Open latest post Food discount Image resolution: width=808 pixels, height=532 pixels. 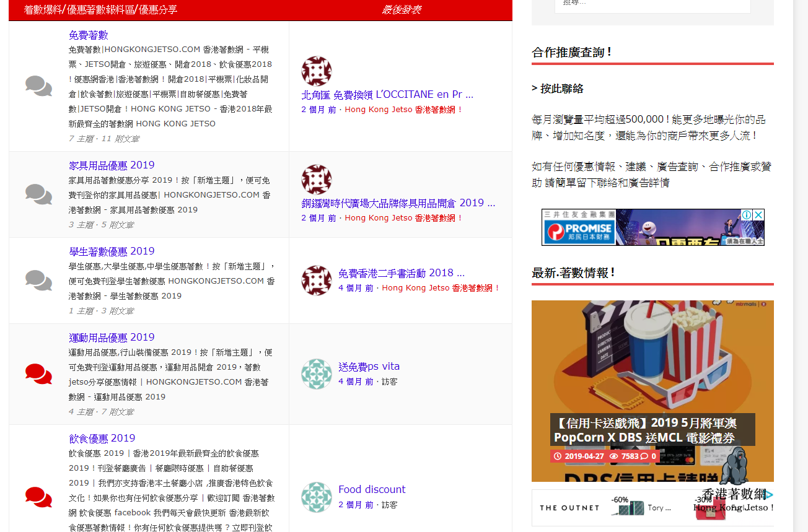[x=372, y=489]
